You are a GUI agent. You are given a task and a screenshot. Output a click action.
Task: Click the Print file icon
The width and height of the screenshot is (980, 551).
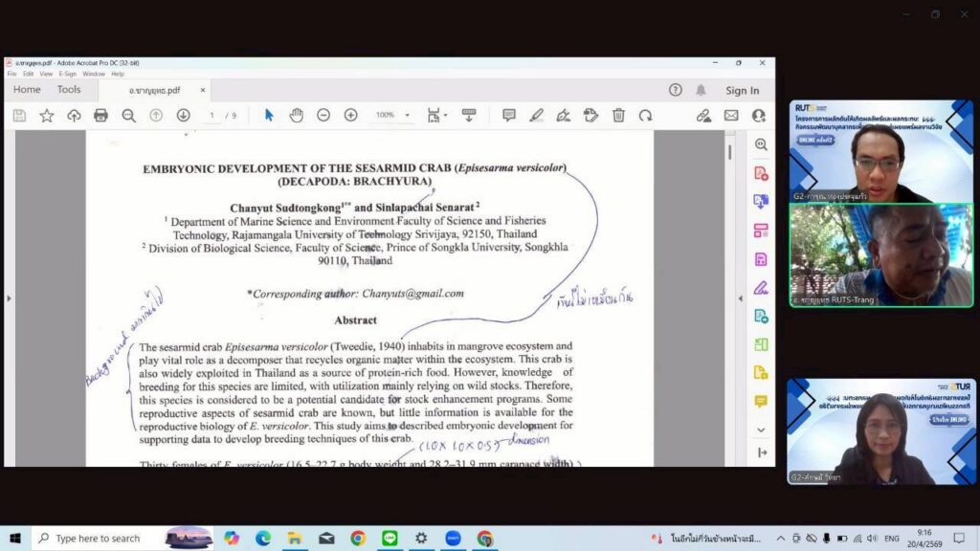tap(100, 116)
